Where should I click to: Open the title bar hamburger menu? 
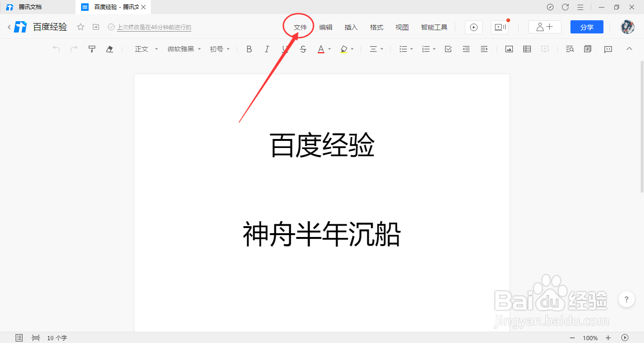[580, 7]
